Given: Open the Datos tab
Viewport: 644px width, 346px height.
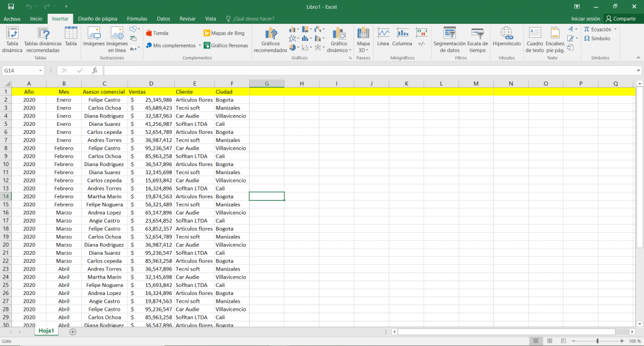Looking at the screenshot, I should point(164,19).
